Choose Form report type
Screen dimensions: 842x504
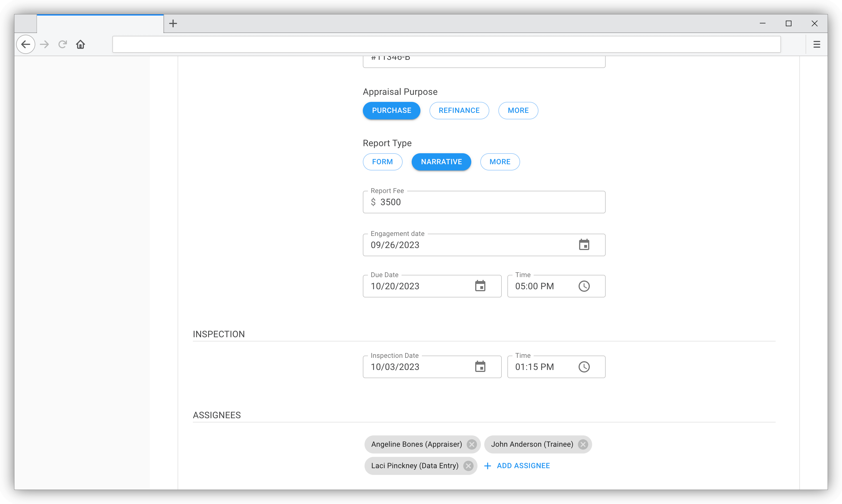[x=382, y=162]
